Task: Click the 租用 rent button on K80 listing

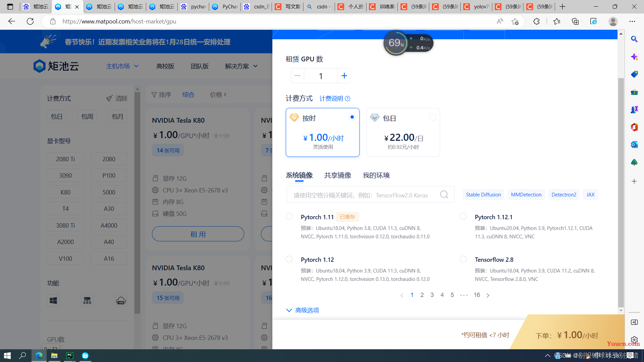Action: pyautogui.click(x=198, y=234)
